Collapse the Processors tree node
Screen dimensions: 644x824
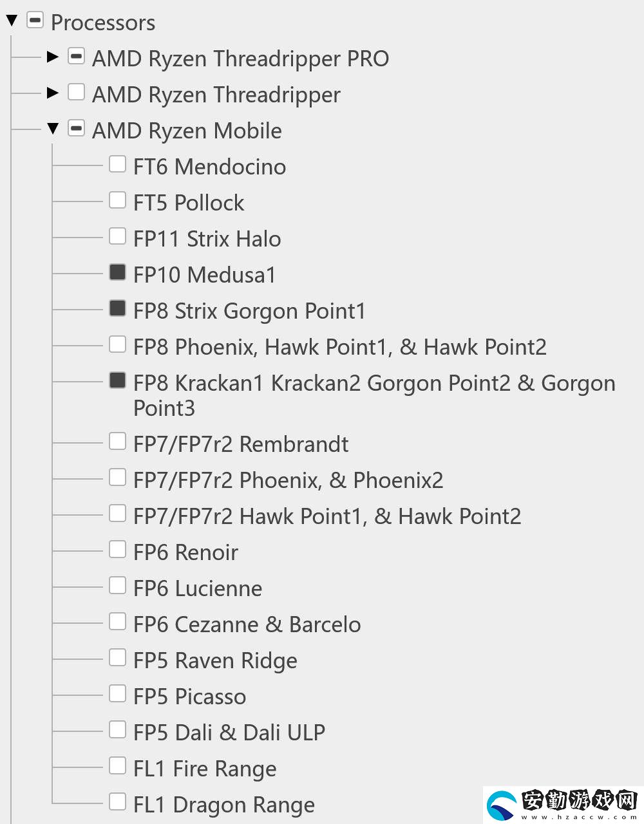[12, 21]
